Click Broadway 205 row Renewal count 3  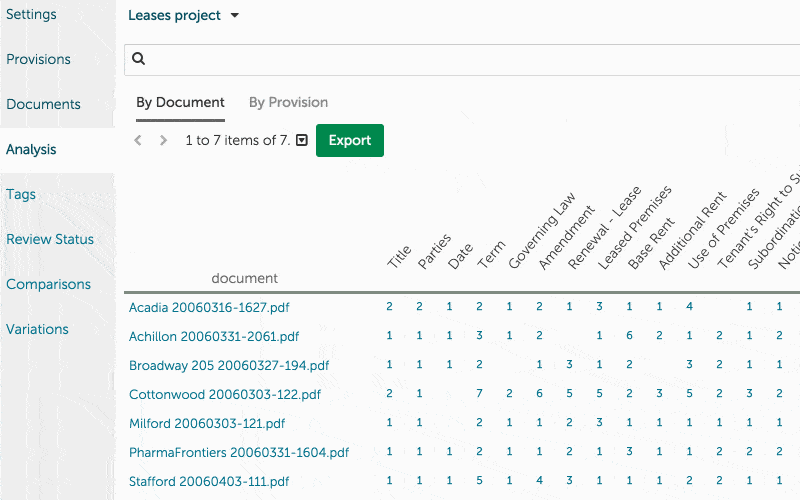pyautogui.click(x=569, y=365)
